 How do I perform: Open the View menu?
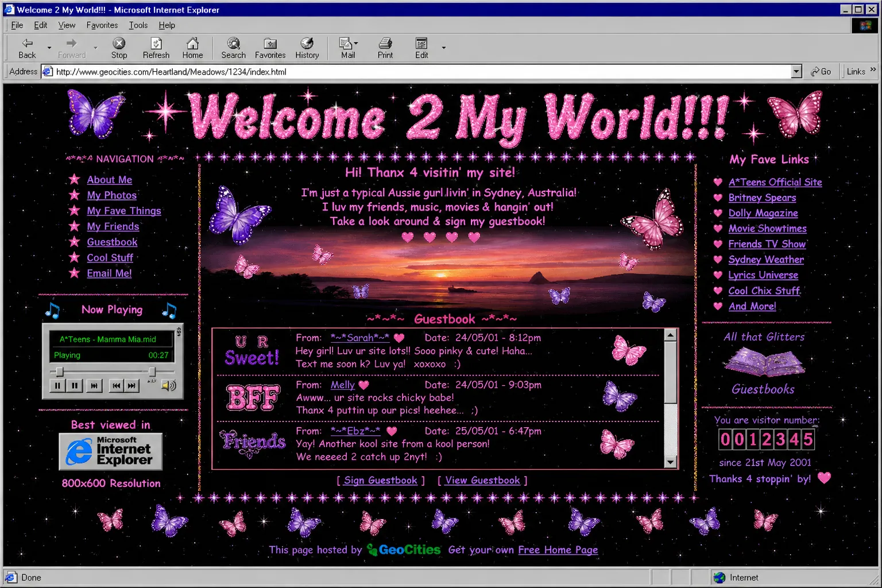[67, 25]
